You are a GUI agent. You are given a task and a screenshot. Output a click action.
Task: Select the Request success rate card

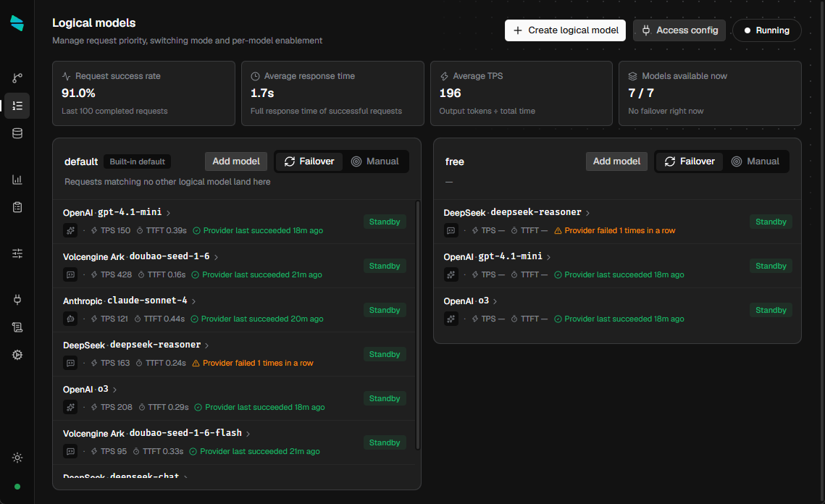(x=143, y=93)
